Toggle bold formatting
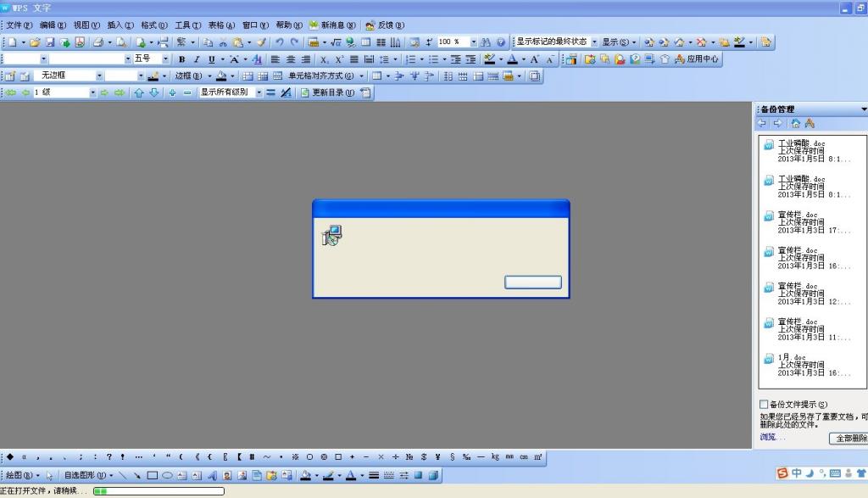Image resolution: width=868 pixels, height=498 pixels. tap(181, 59)
